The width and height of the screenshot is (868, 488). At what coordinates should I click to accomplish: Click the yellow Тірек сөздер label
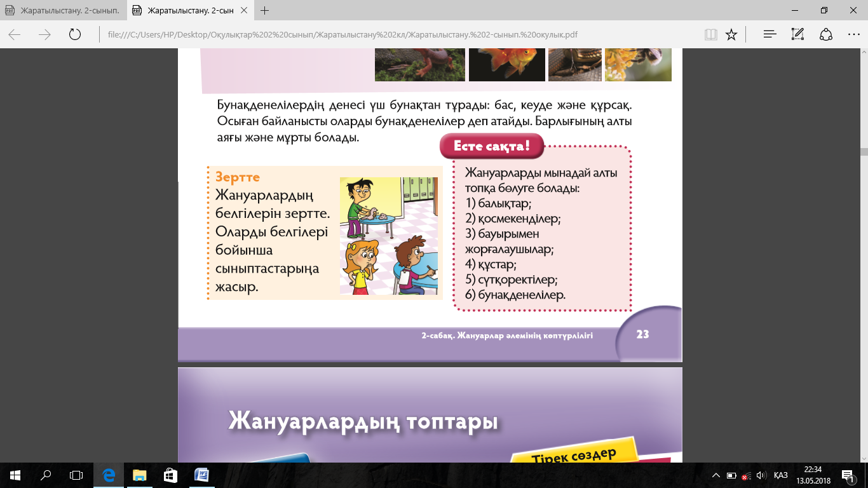pyautogui.click(x=574, y=455)
